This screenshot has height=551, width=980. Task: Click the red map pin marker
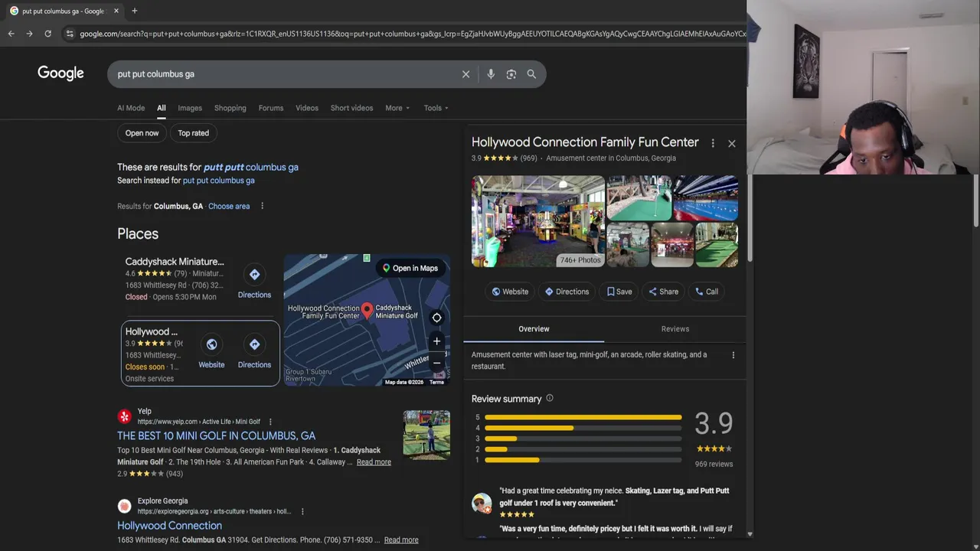click(x=367, y=310)
